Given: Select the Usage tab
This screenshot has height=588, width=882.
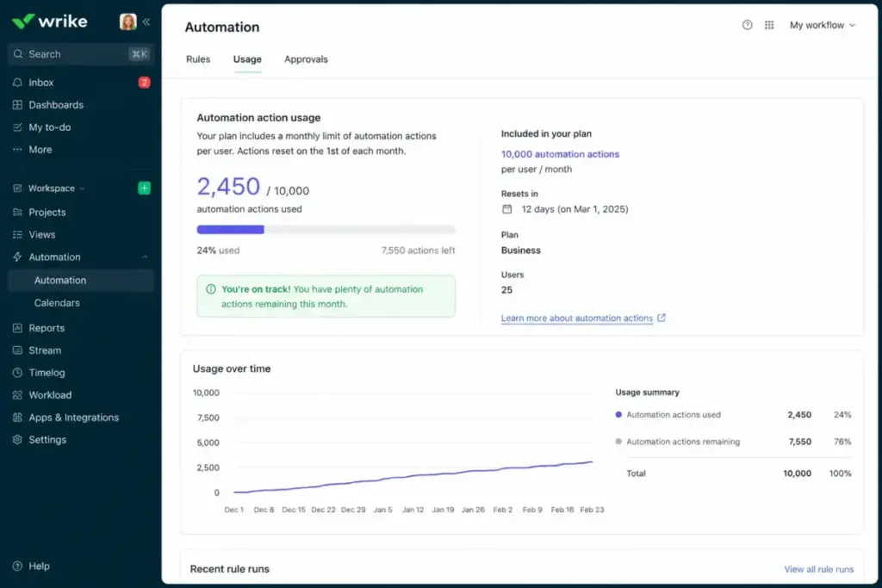Looking at the screenshot, I should tap(247, 59).
